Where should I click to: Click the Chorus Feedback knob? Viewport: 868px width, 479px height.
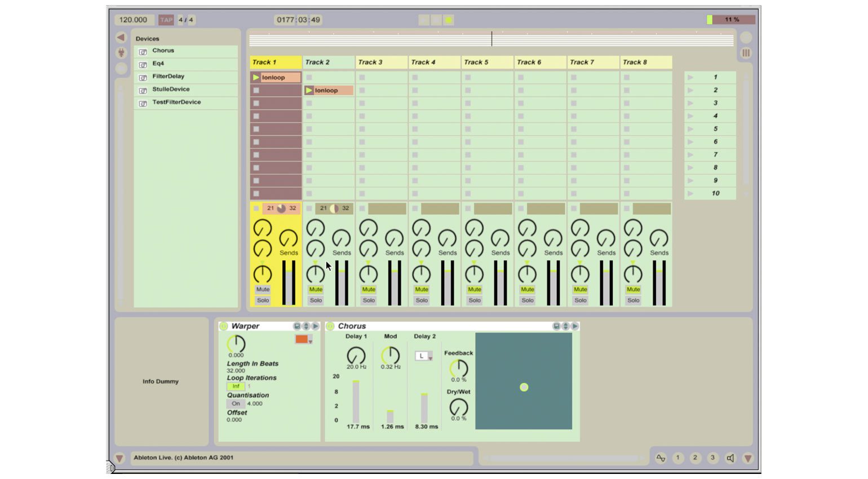click(x=458, y=369)
